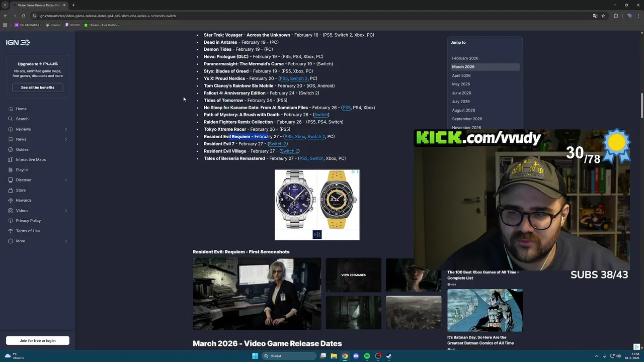Open the tab search dropdown arrow
This screenshot has width=644, height=362.
[x=5, y=5]
